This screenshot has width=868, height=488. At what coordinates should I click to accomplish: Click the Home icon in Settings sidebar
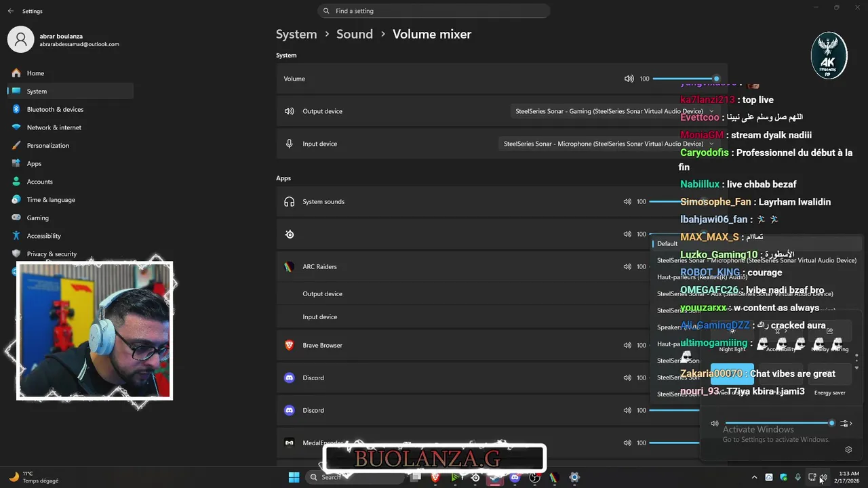point(16,73)
